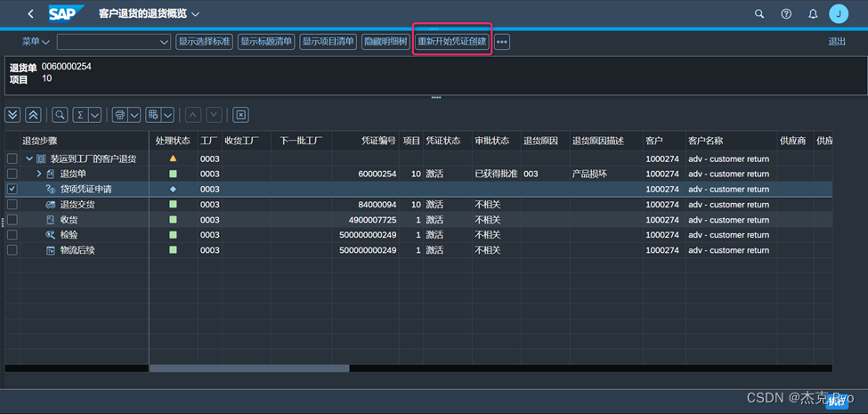This screenshot has width=868, height=414.
Task: Click the find magnifier in table toolbar
Action: pyautogui.click(x=60, y=115)
